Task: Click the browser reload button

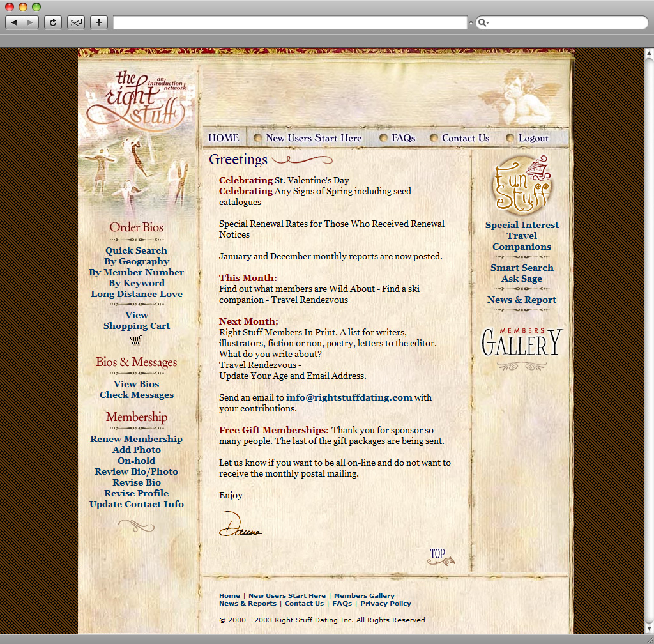Action: (52, 22)
